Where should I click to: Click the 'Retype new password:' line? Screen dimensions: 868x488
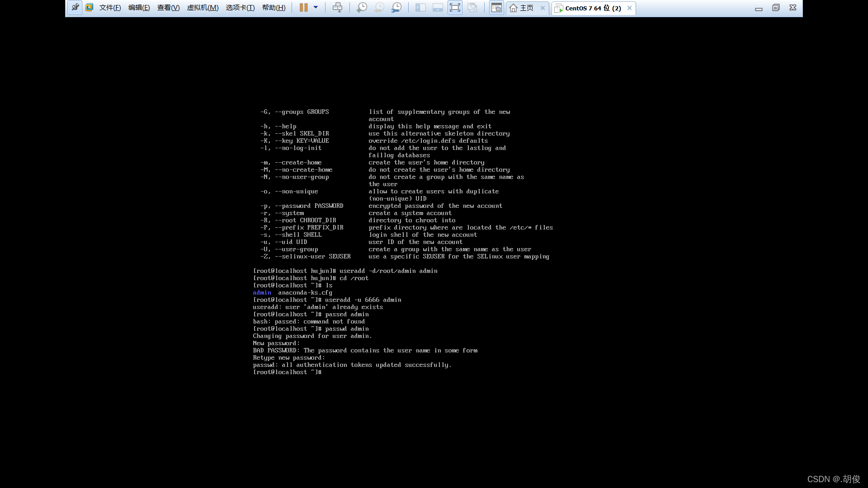pyautogui.click(x=289, y=357)
